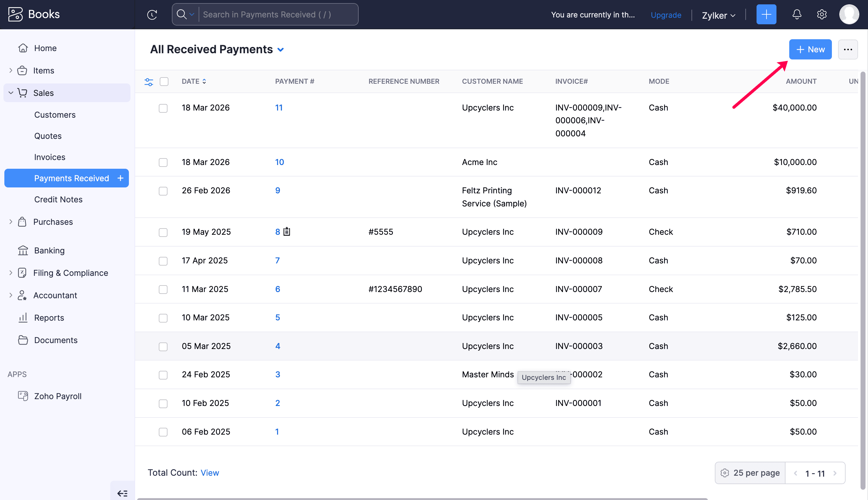This screenshot has height=500, width=868.
Task: Click the New payment button
Action: pos(810,50)
